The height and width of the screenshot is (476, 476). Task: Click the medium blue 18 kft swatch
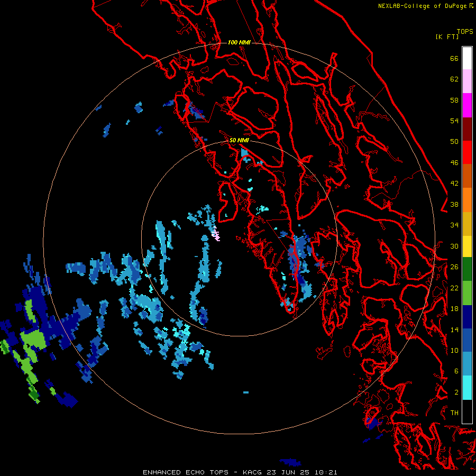point(467,340)
